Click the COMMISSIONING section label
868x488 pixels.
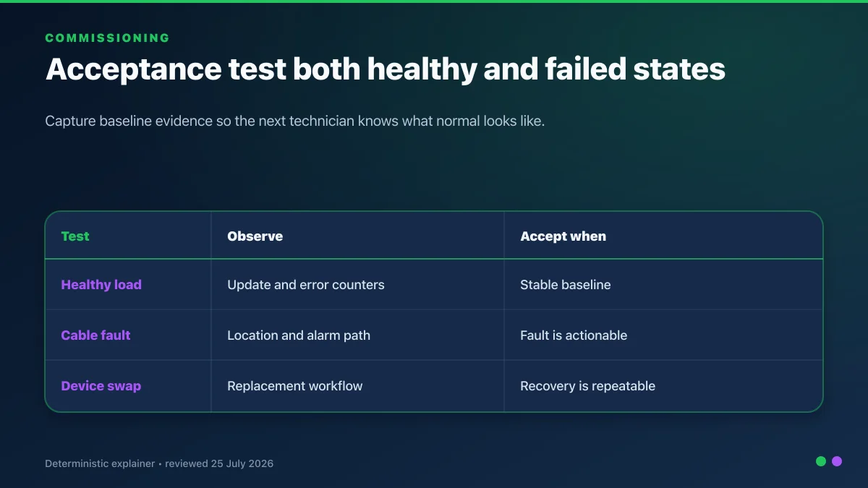108,38
